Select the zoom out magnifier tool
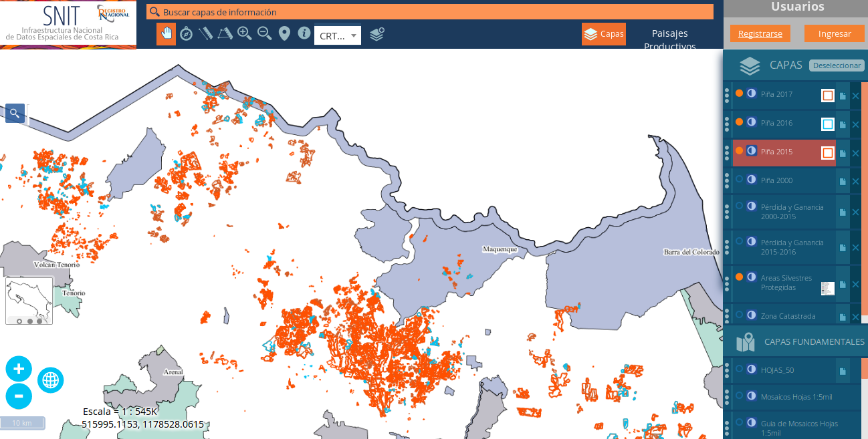Image resolution: width=868 pixels, height=439 pixels. 265,33
